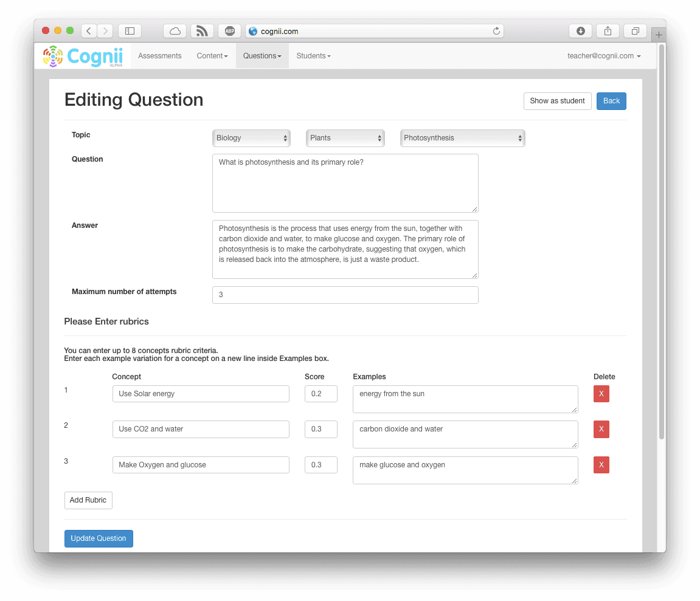Click the Maximum number of attempts label
The width and height of the screenshot is (700, 601).
[124, 291]
